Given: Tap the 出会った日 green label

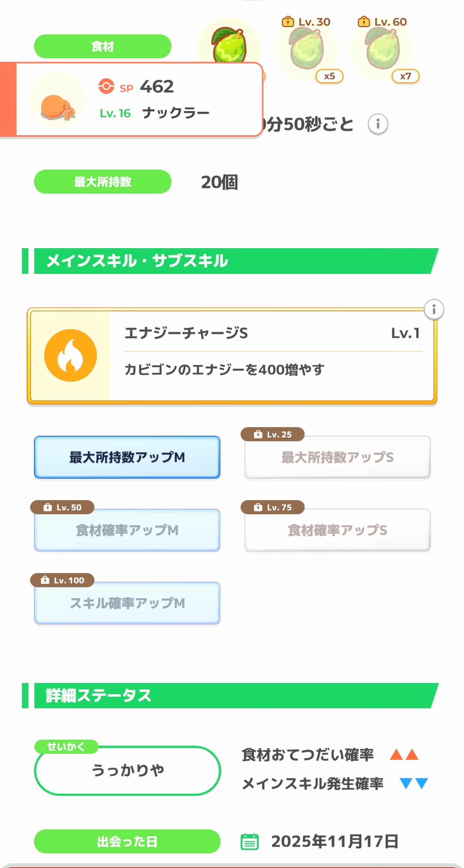Looking at the screenshot, I should [127, 841].
